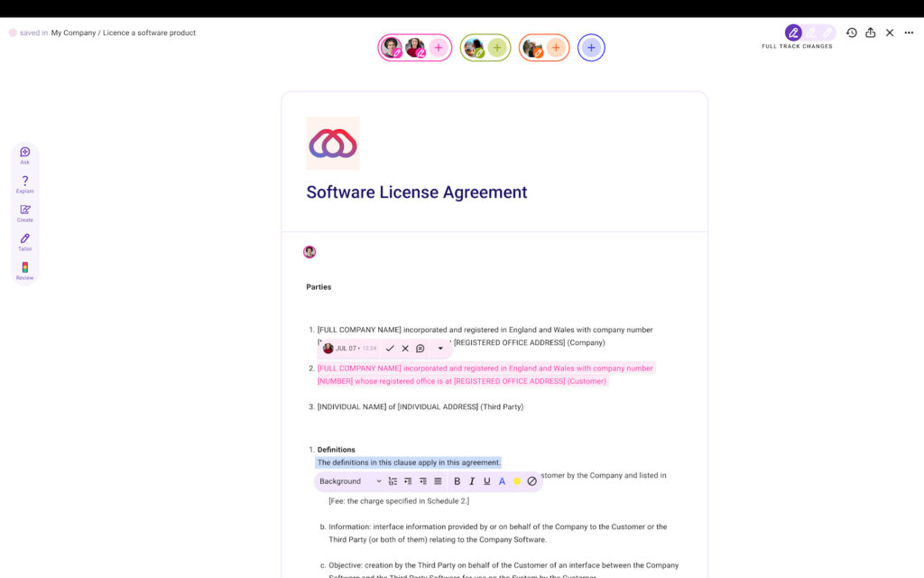This screenshot has width=924, height=578.
Task: Click the pink tracked Customer clause
Action: [x=485, y=375]
